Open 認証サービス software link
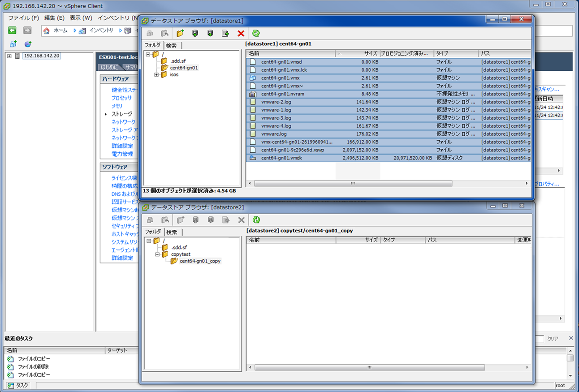 125,202
